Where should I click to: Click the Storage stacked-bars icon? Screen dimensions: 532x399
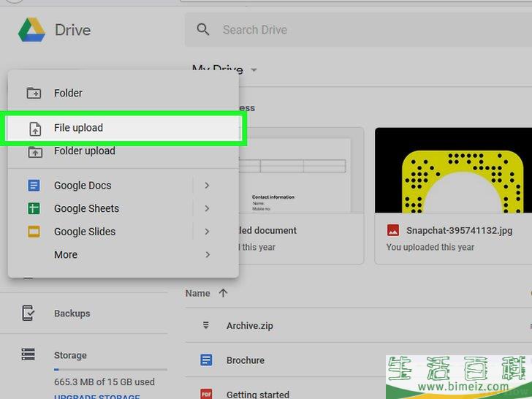[x=28, y=354]
